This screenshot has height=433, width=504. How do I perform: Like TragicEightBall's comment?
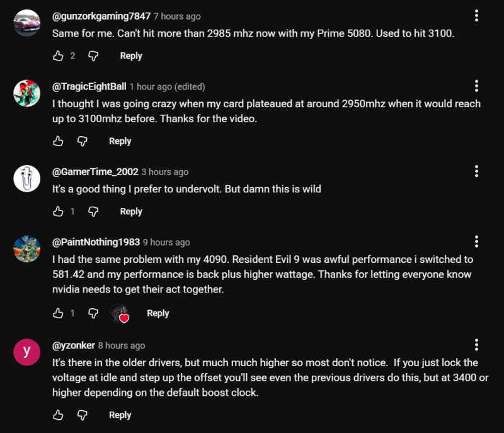pos(59,141)
